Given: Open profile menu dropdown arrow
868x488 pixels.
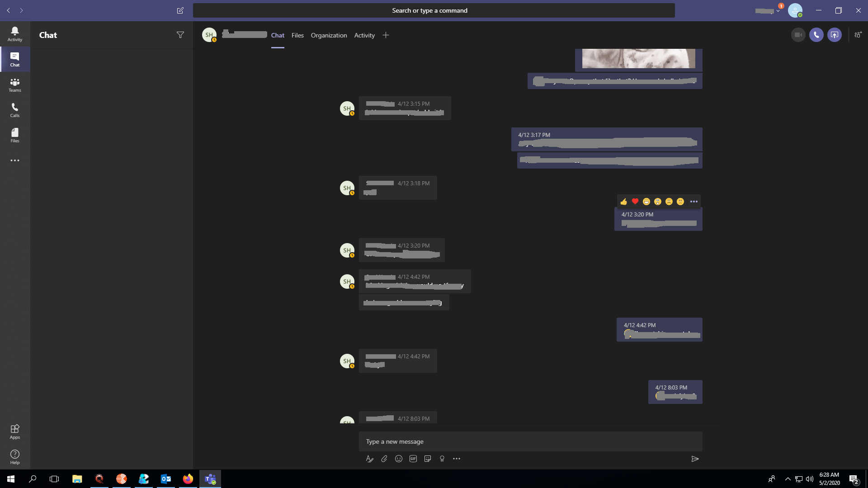Looking at the screenshot, I should pos(778,11).
